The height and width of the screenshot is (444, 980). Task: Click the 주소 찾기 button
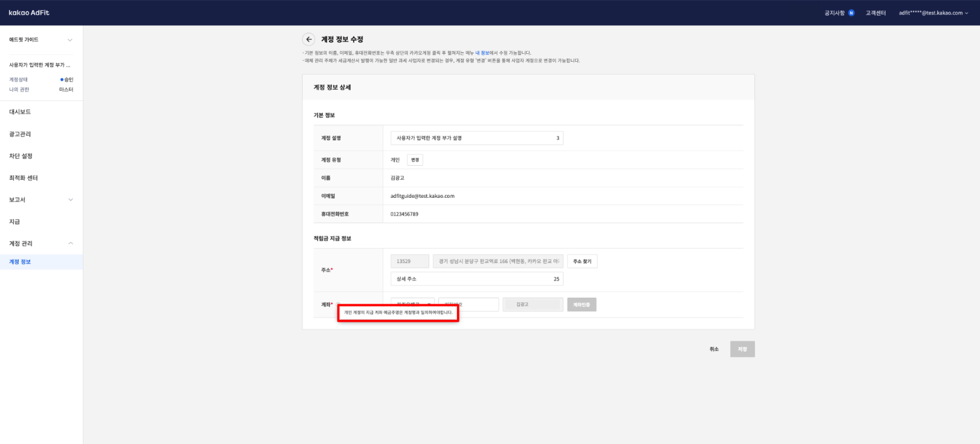point(582,261)
